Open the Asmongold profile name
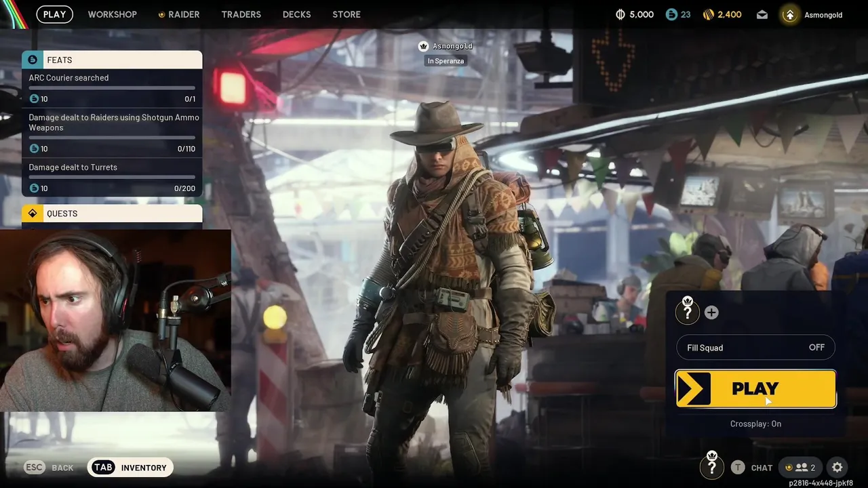The height and width of the screenshot is (488, 868). click(823, 14)
